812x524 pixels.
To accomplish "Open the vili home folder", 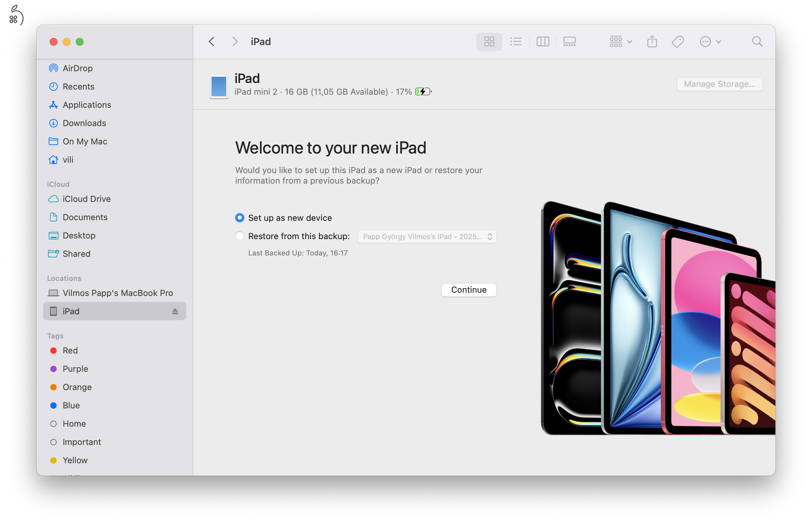I will (115, 159).
